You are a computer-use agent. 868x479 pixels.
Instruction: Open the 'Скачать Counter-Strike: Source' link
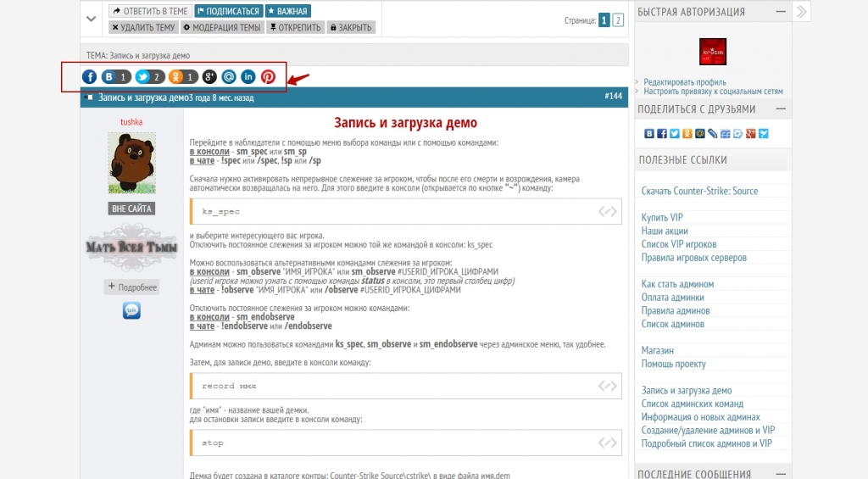(x=699, y=192)
